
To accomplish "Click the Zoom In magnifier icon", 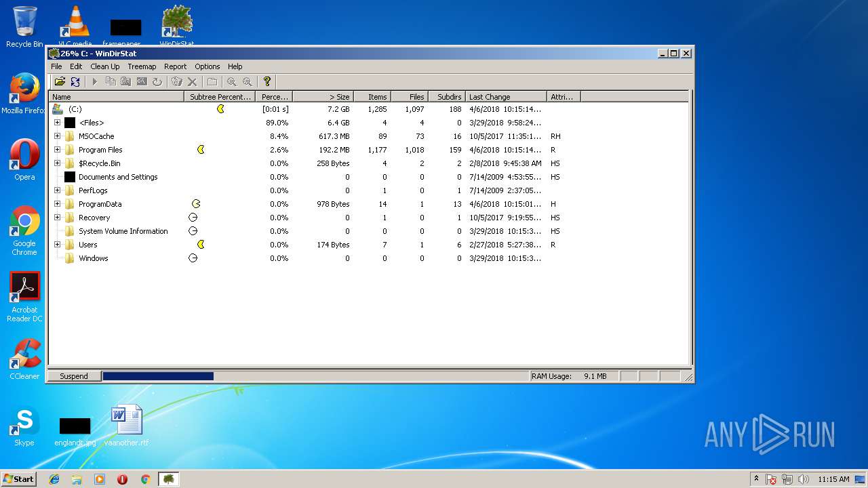I will (232, 81).
